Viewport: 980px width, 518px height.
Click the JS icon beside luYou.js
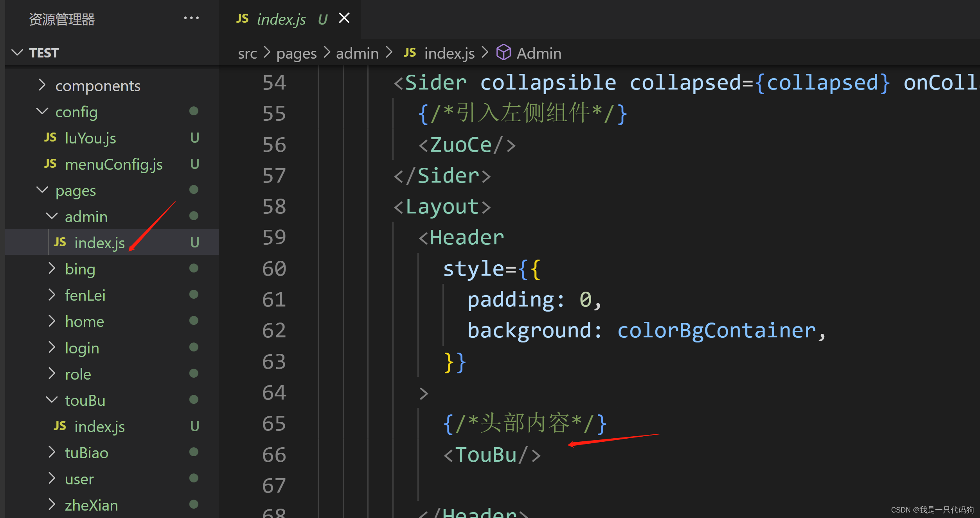coord(50,138)
